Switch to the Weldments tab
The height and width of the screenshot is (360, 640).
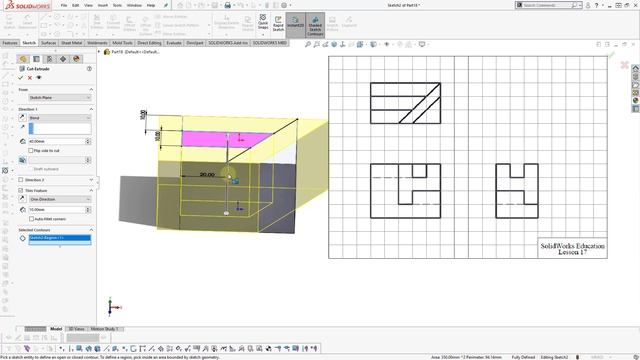[97, 43]
